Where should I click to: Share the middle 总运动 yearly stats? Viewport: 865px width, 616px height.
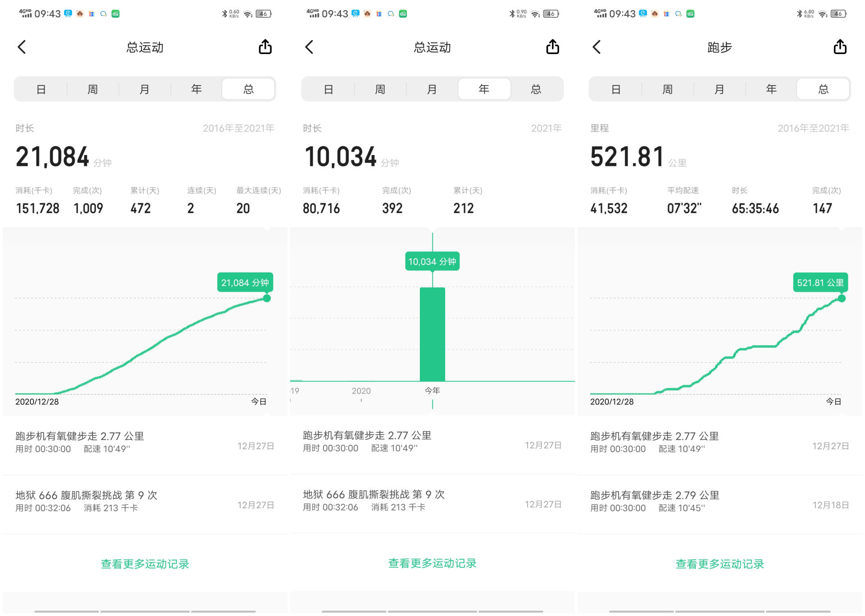pos(553,46)
